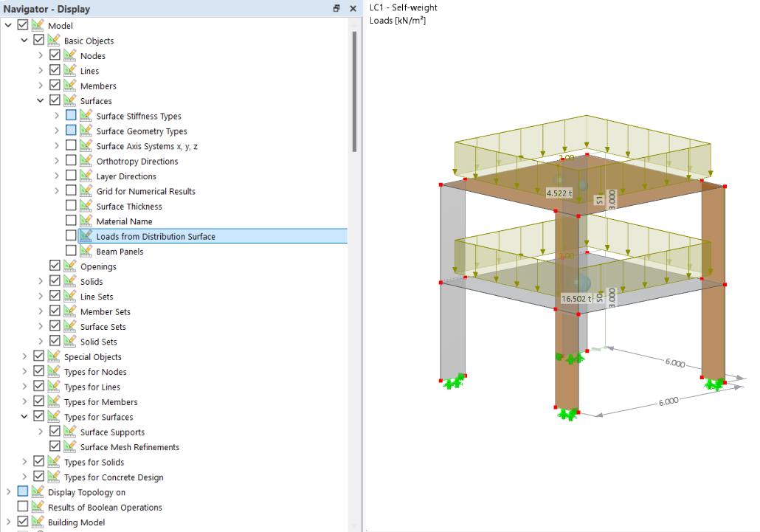This screenshot has width=760, height=532.
Task: Toggle the Display Topology on checkbox
Action: [23, 491]
